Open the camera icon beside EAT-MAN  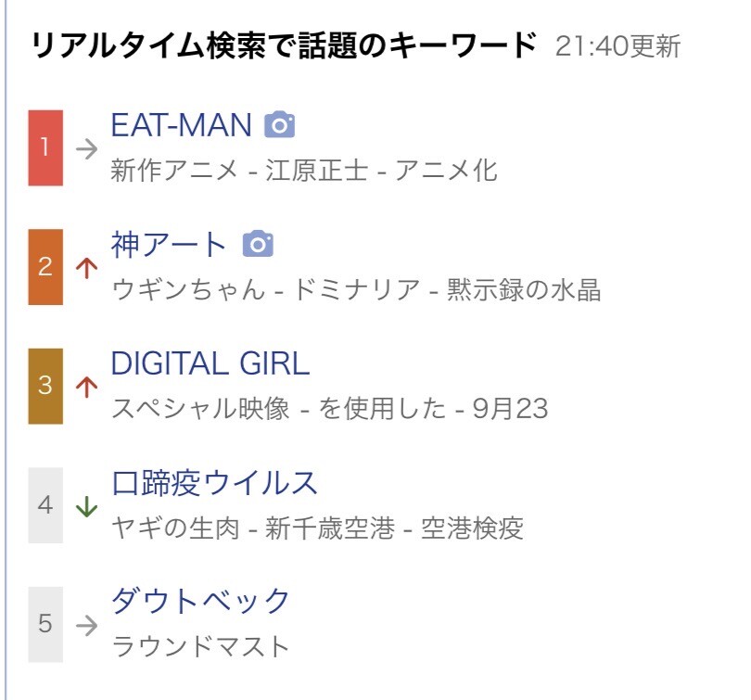click(280, 124)
